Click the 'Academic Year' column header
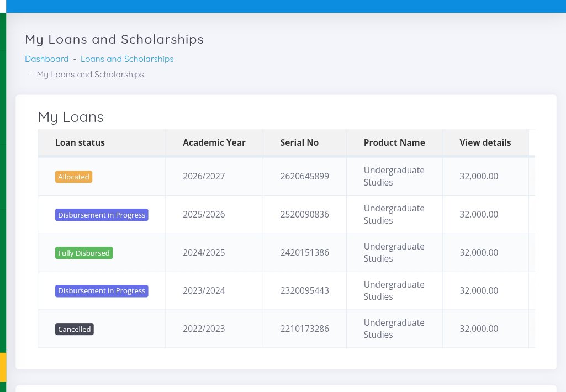 click(214, 142)
